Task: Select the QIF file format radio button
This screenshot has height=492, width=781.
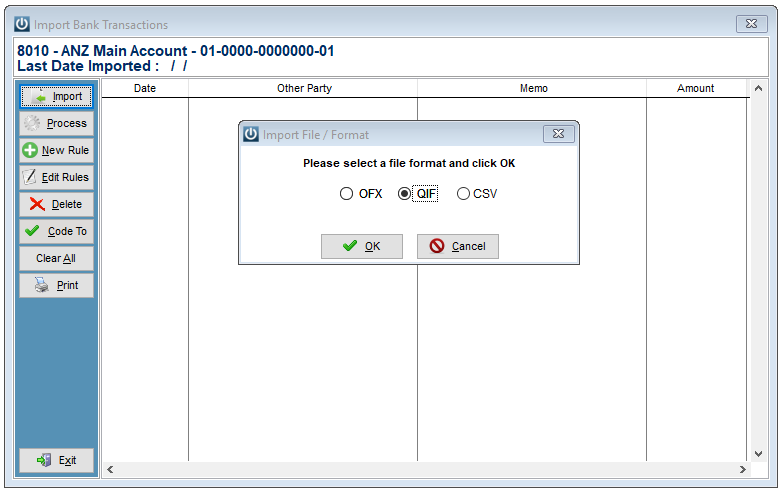Action: tap(404, 194)
